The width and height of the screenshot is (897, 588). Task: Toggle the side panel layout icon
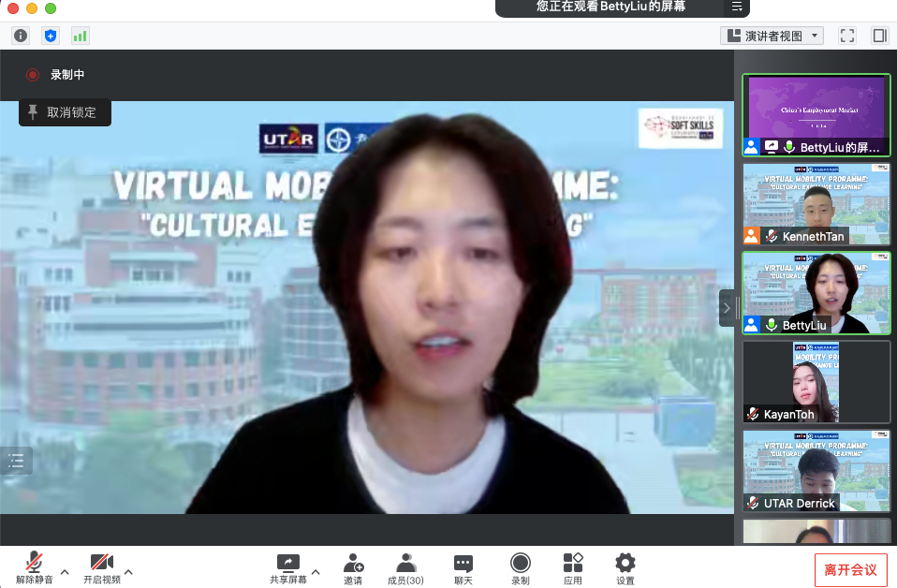[x=879, y=36]
